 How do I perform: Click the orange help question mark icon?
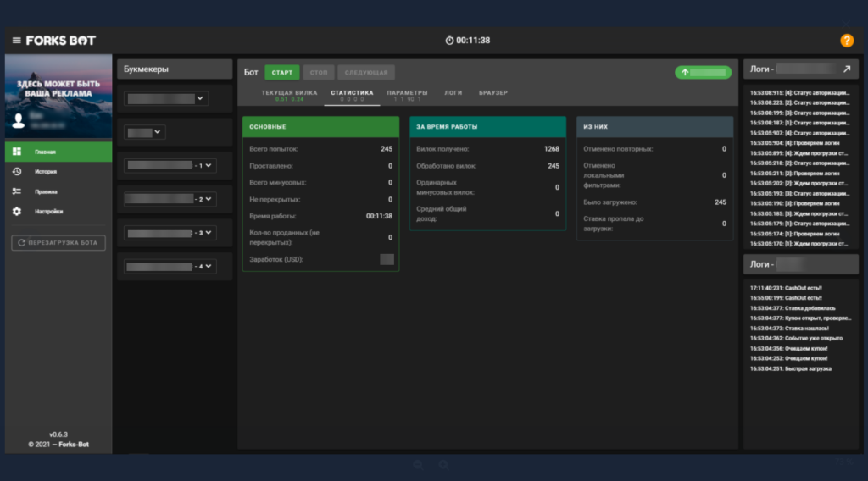point(847,41)
